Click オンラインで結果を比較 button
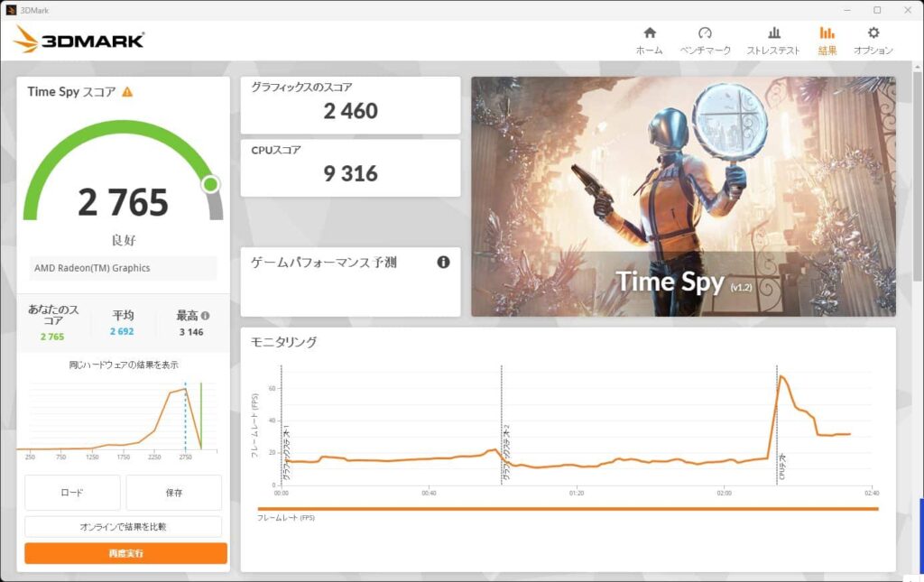The height and width of the screenshot is (582, 924). 123,527
